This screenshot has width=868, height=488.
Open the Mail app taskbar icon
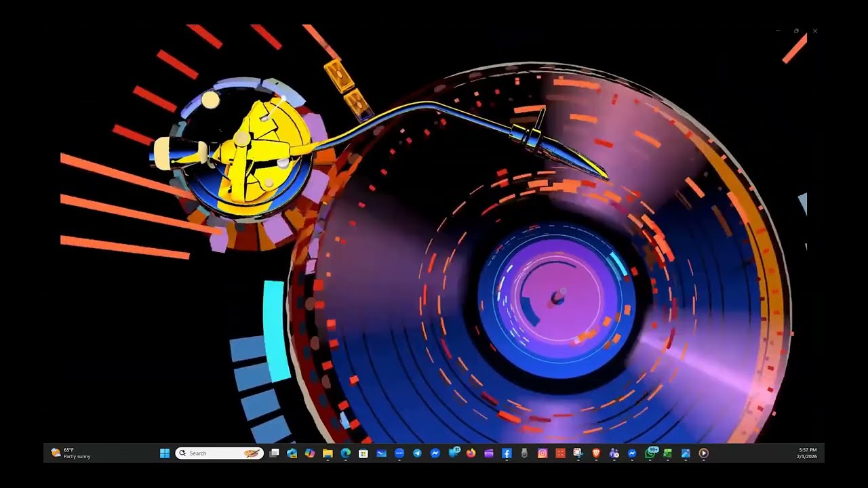(381, 453)
